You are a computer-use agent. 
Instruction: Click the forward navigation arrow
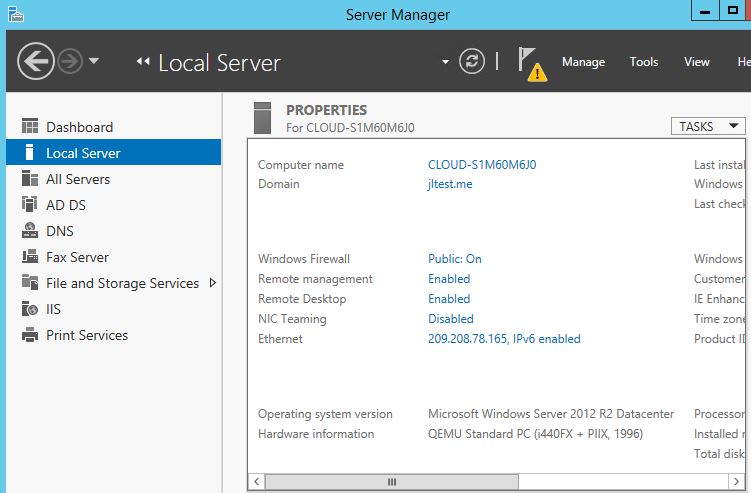(x=70, y=61)
